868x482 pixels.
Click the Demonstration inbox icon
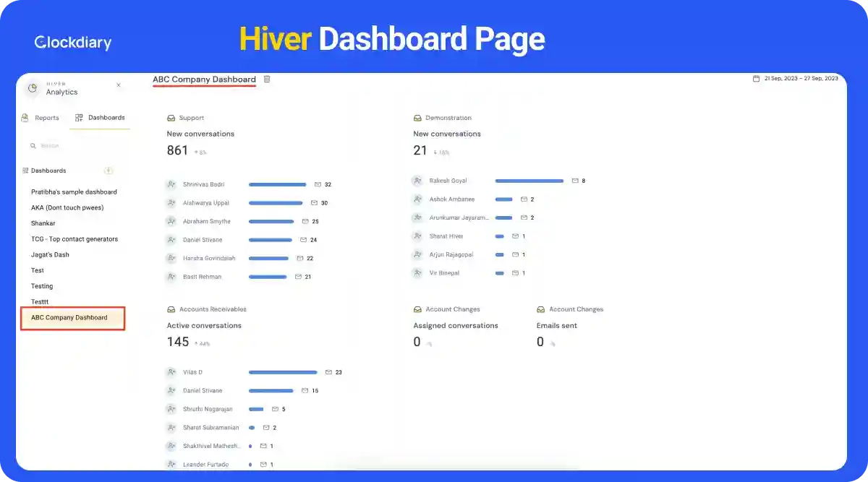pyautogui.click(x=417, y=118)
